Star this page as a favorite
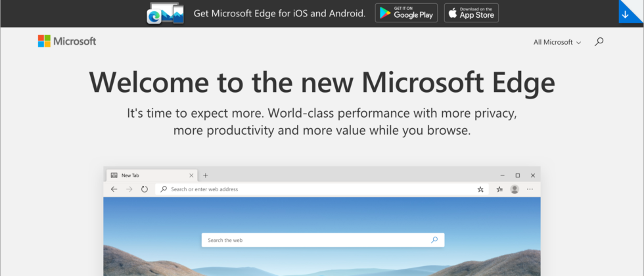Image resolution: width=644 pixels, height=276 pixels. pos(480,189)
